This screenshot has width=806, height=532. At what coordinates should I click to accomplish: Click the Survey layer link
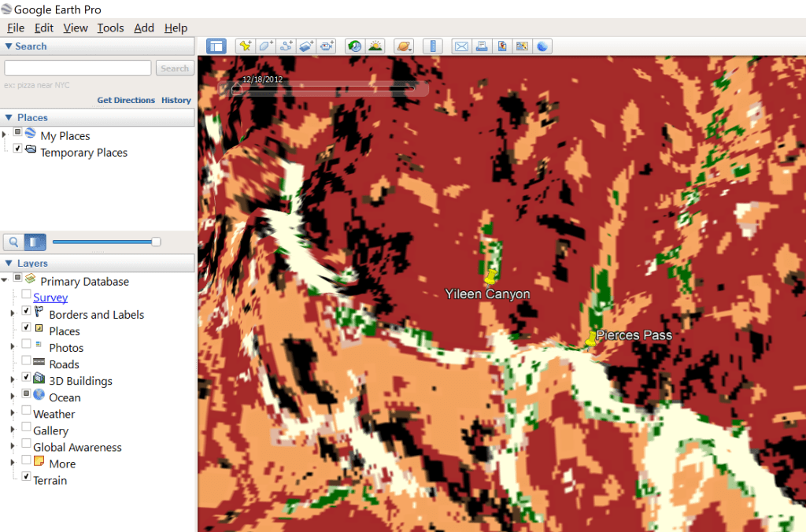(x=50, y=297)
